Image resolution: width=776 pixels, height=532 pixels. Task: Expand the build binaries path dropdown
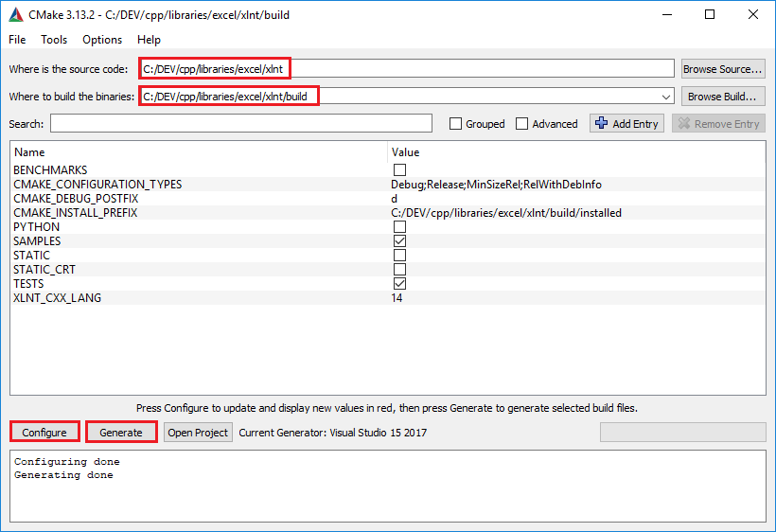click(667, 97)
